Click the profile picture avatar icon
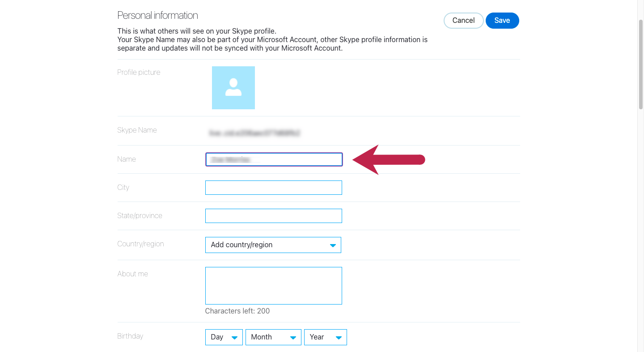This screenshot has height=352, width=644. (233, 87)
